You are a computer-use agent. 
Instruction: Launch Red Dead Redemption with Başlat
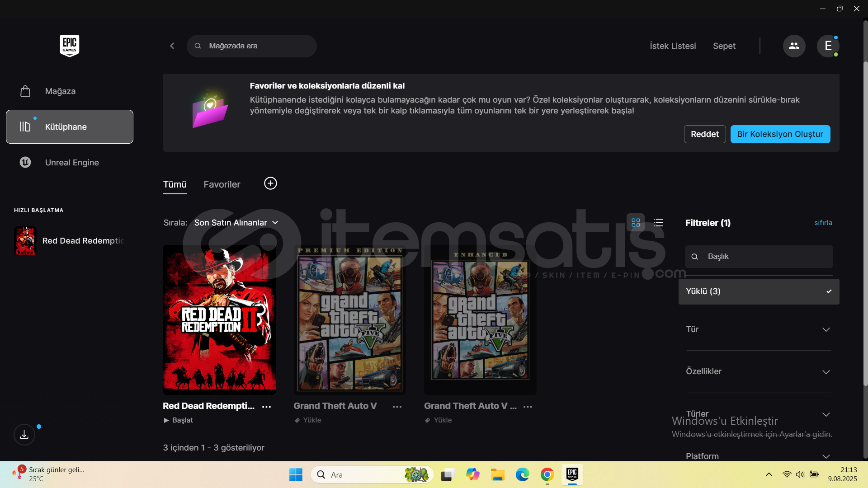point(178,420)
